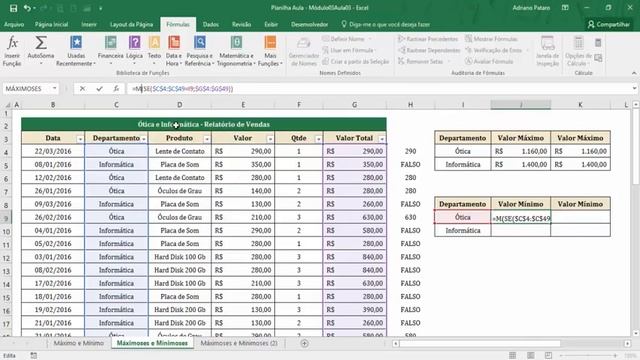Click the Save icon in title bar
The width and height of the screenshot is (640, 360).
coord(13,8)
